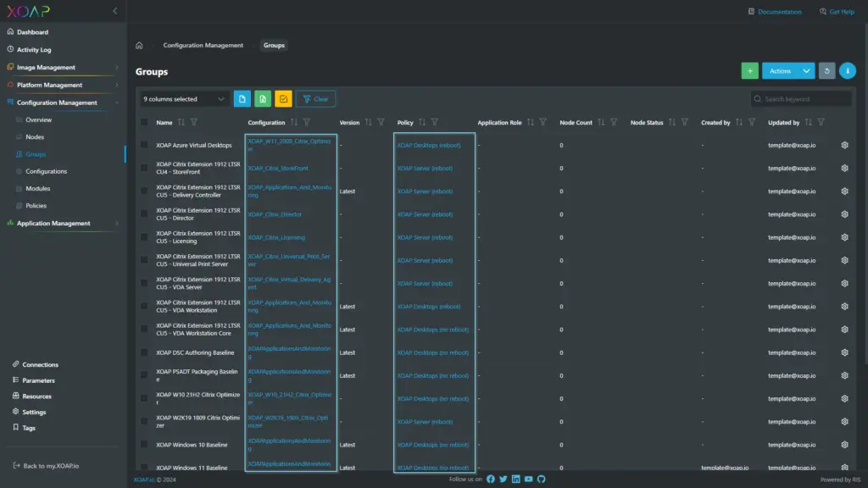Select checkbox for XOAP Azure Virtual Desktops
Image resolution: width=868 pixels, height=488 pixels.
tap(144, 145)
